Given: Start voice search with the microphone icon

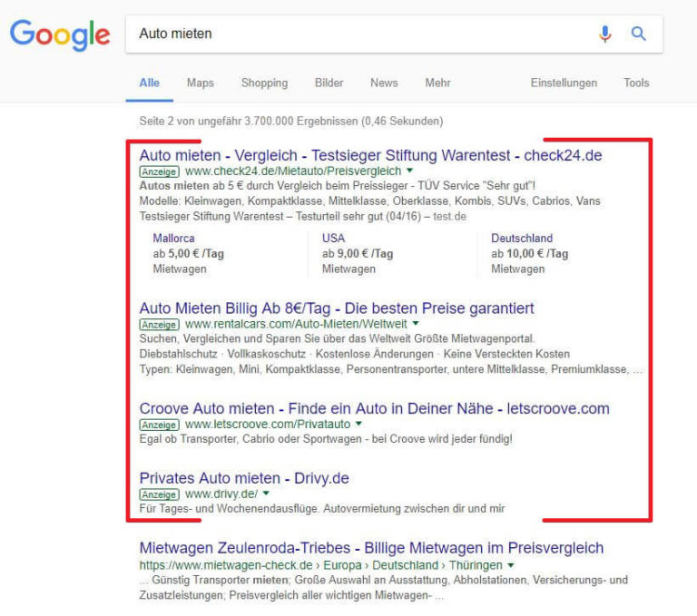Looking at the screenshot, I should pyautogui.click(x=605, y=34).
